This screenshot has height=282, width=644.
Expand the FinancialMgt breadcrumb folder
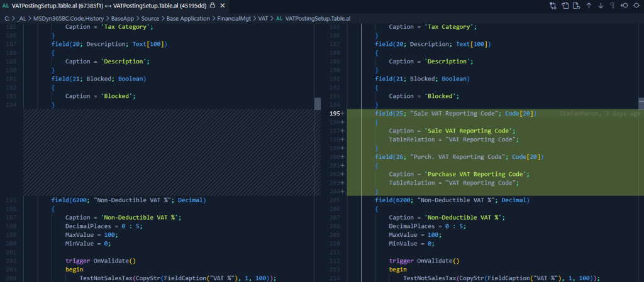pos(233,18)
